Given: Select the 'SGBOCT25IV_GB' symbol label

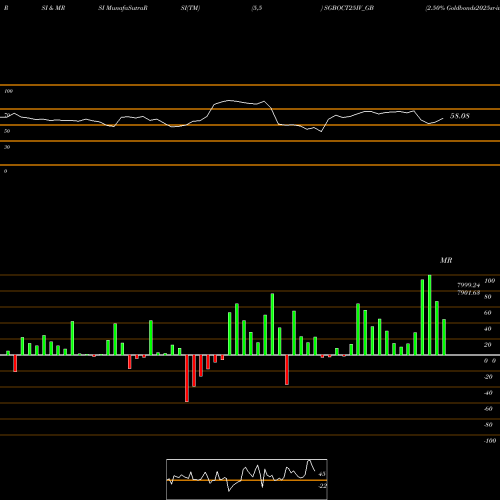Looking at the screenshot, I should click(349, 8).
